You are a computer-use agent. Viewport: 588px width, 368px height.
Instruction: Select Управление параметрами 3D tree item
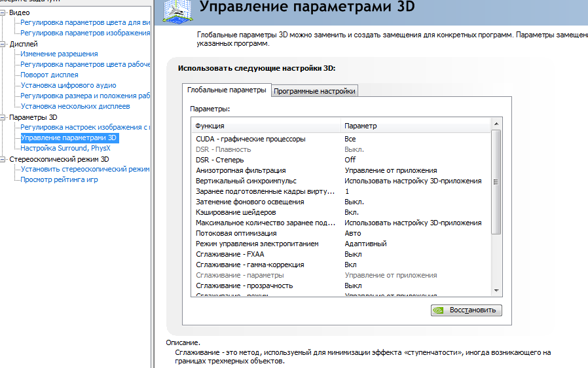click(x=69, y=138)
